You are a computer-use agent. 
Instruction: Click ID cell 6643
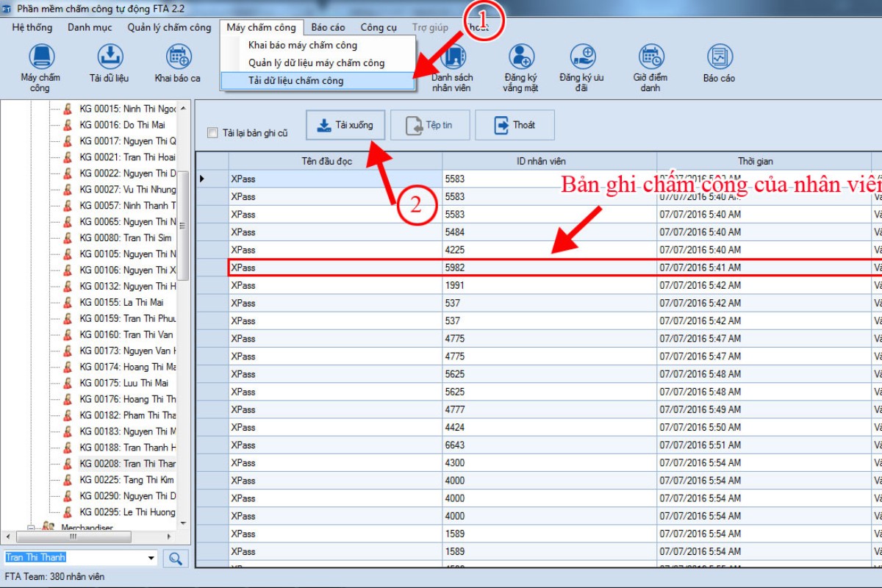[549, 445]
